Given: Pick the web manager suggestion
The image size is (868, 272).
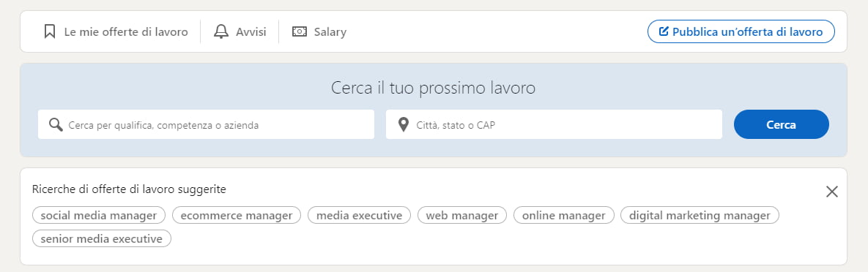Looking at the screenshot, I should (462, 215).
